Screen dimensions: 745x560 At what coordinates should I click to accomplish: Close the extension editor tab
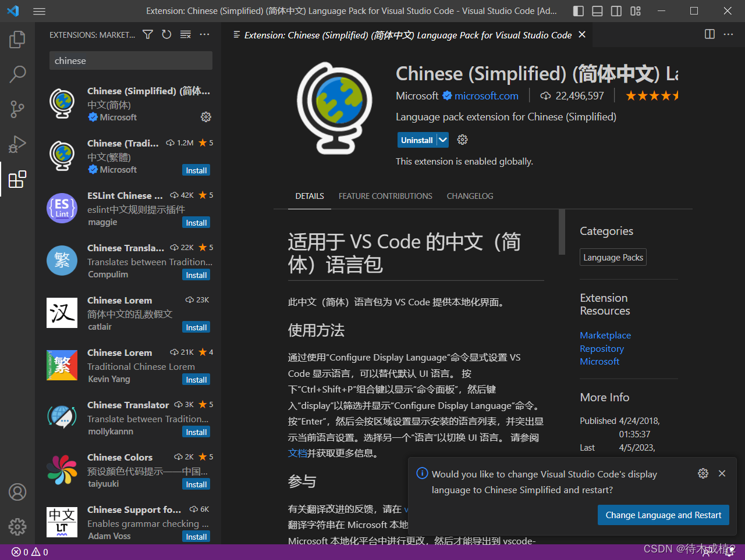[x=582, y=35]
